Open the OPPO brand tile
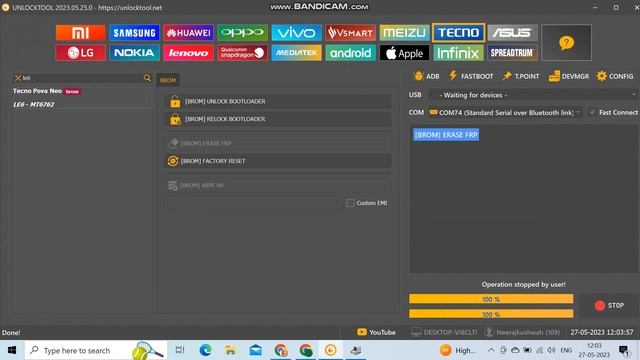Screen dimensions: 640x360 tap(242, 33)
